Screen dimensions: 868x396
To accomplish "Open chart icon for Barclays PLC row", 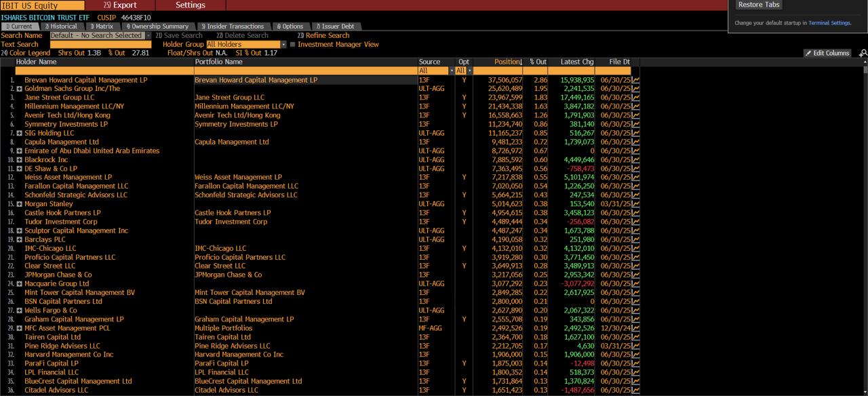I will pyautogui.click(x=635, y=239).
